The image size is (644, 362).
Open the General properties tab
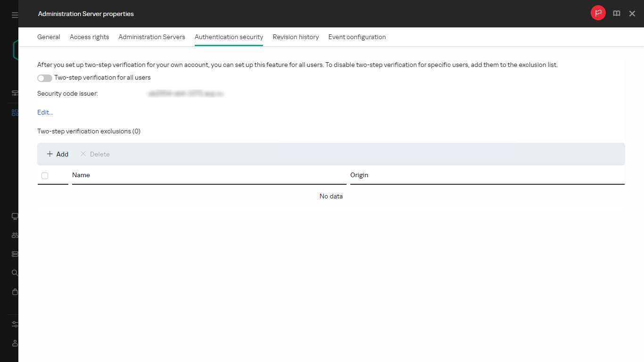point(49,37)
